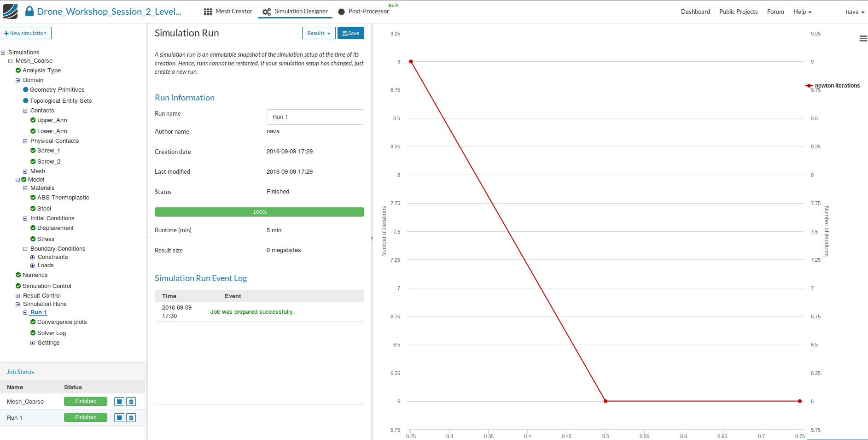This screenshot has width=868, height=440.
Task: Delete the Mesh_Coarse job
Action: [x=131, y=402]
